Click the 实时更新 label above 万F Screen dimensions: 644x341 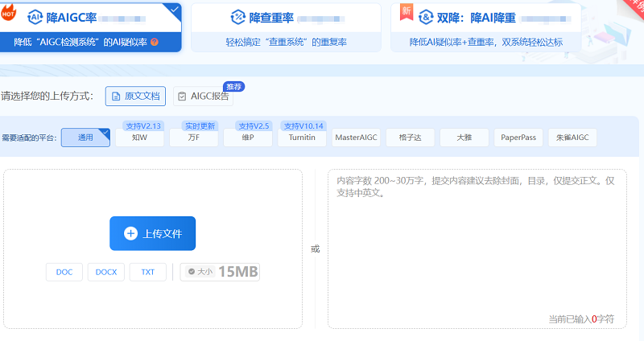pyautogui.click(x=200, y=126)
